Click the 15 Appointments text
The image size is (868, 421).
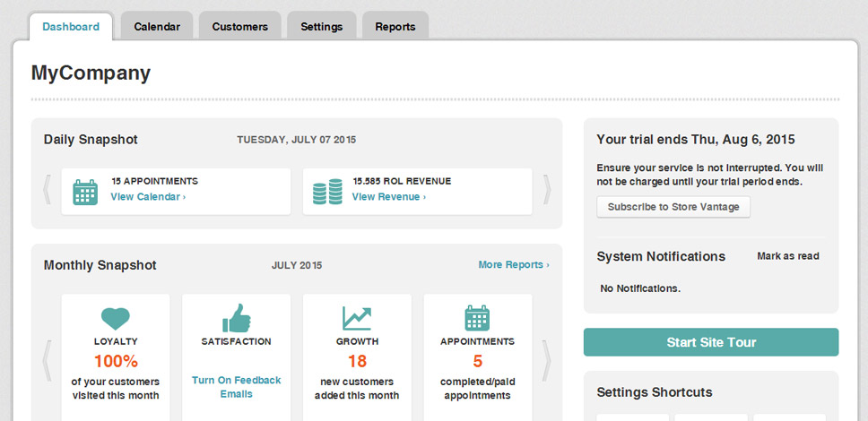(x=154, y=181)
